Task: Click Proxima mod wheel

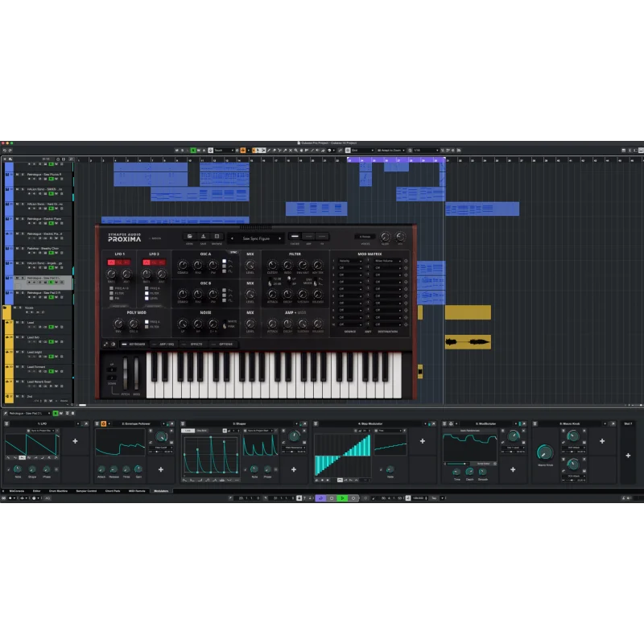Action: click(x=136, y=374)
